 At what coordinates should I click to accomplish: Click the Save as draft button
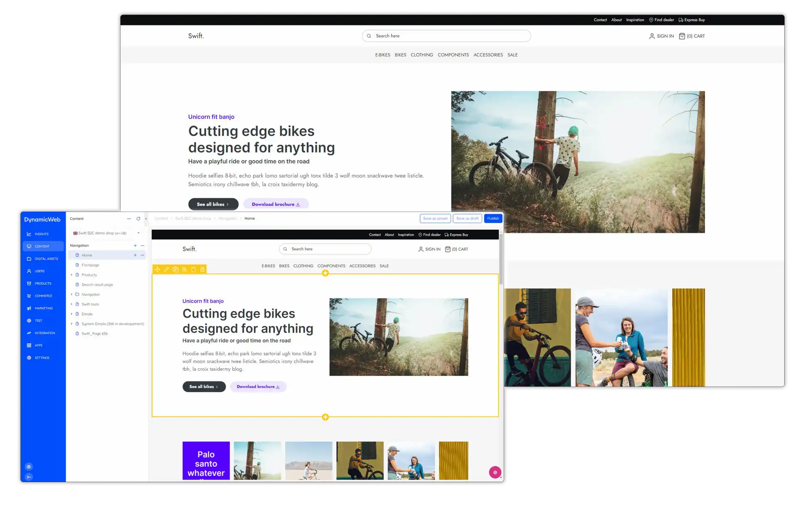click(x=467, y=218)
